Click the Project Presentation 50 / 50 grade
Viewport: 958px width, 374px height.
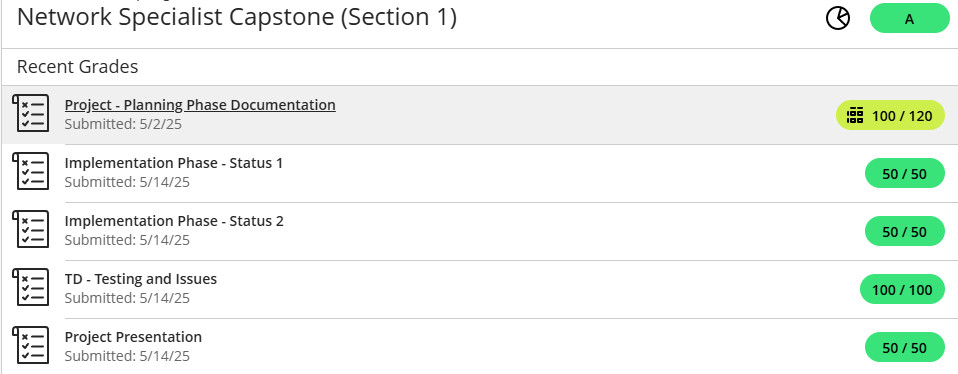905,347
